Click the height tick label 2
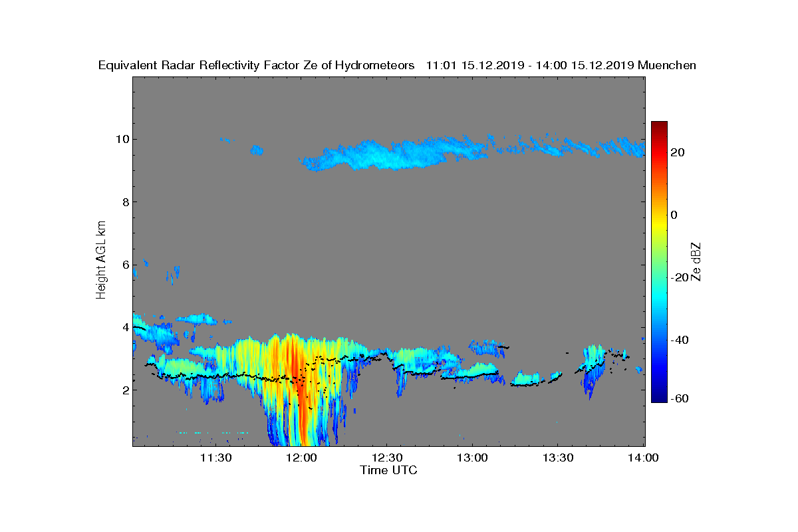798x532 pixels. pyautogui.click(x=125, y=390)
